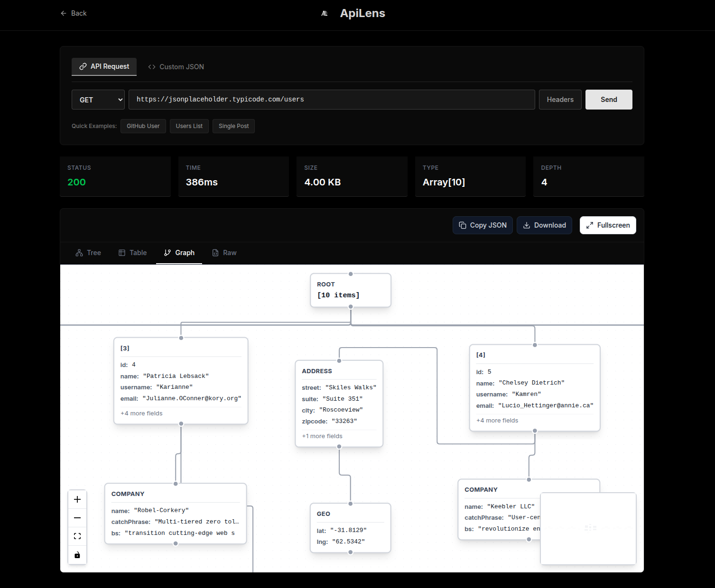Screen dimensions: 715x588
Task: Expand +1 more fields in ADDRESS node
Action: click(x=322, y=436)
